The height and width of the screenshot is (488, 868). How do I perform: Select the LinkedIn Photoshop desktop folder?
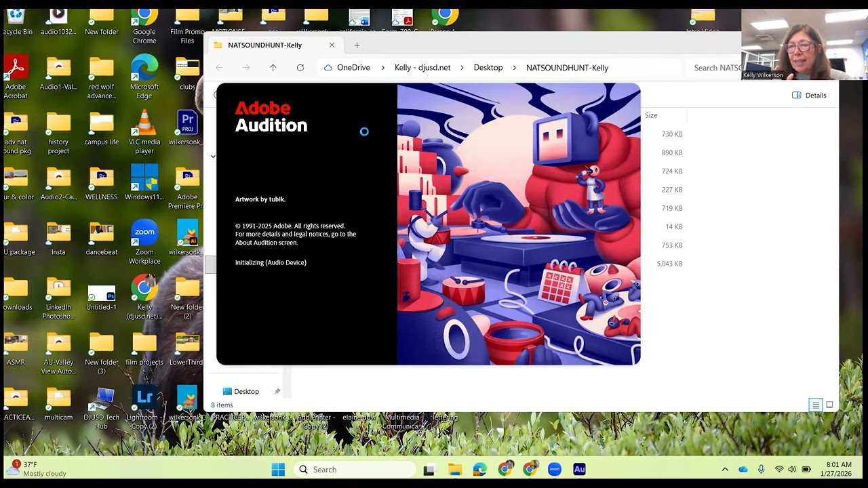58,298
